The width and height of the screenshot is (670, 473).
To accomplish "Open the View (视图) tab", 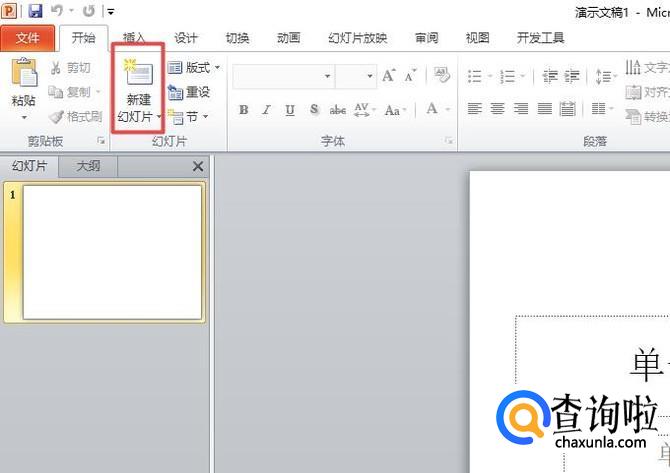I will pyautogui.click(x=477, y=38).
